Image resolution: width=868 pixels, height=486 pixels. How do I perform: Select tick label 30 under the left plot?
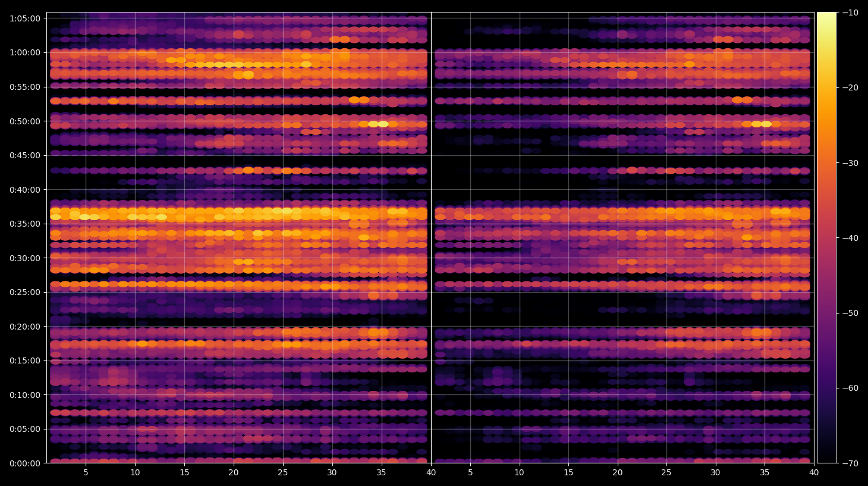pos(332,473)
